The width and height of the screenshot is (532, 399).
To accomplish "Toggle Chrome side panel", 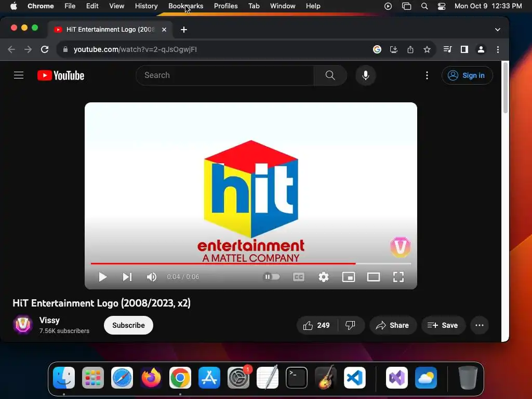I will click(x=464, y=49).
